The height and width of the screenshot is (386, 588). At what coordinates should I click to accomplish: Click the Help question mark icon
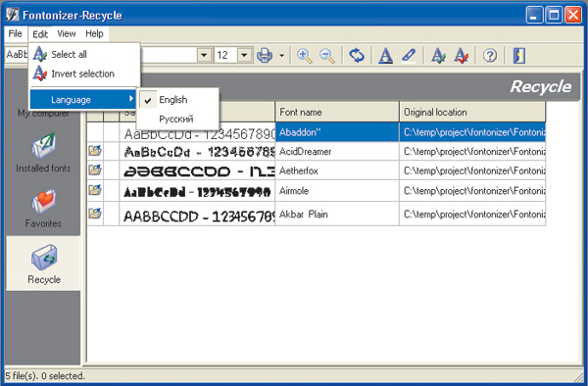[490, 56]
